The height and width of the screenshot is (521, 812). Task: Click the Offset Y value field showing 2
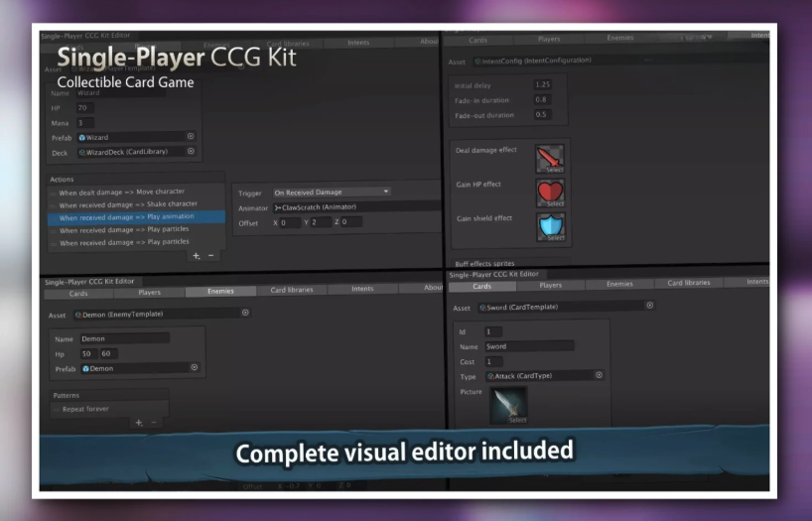point(321,222)
